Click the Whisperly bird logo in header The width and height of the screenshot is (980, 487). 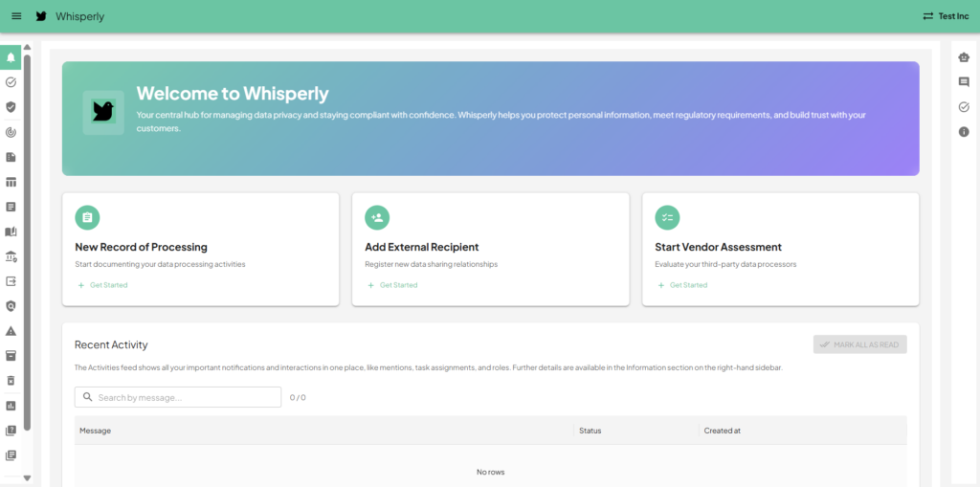coord(41,16)
